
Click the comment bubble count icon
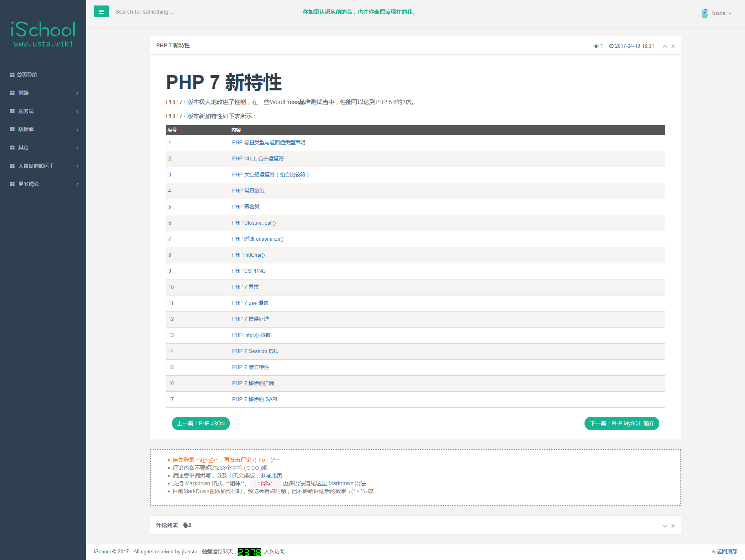point(186,525)
